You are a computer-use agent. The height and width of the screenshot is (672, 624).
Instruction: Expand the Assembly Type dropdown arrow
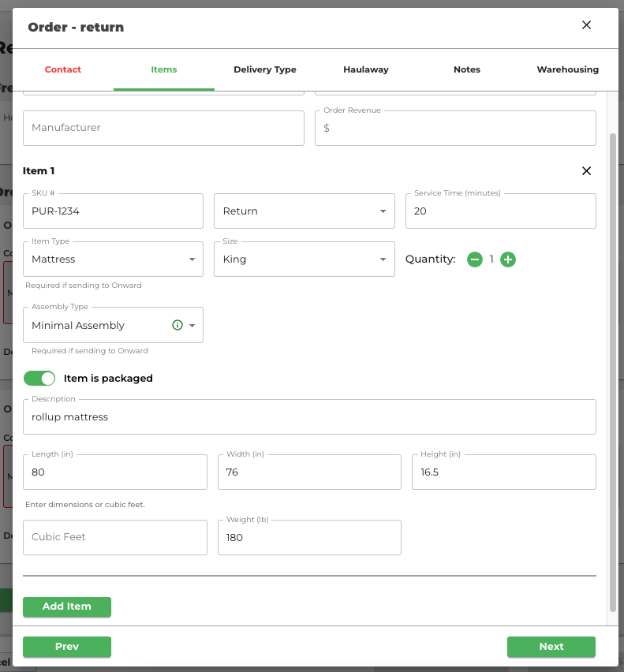point(192,326)
